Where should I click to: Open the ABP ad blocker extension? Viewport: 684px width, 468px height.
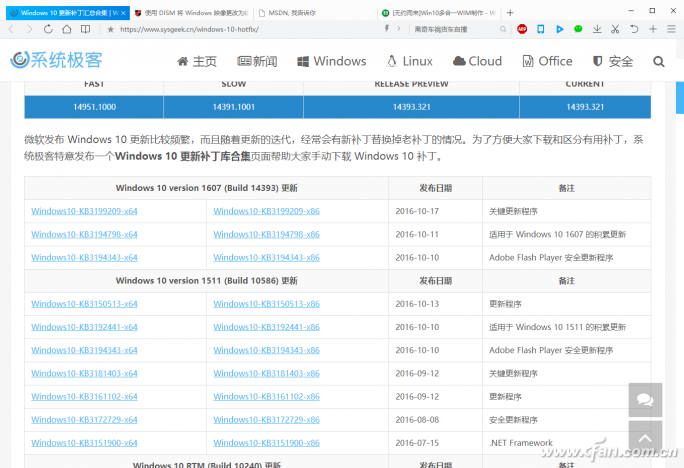(x=522, y=29)
